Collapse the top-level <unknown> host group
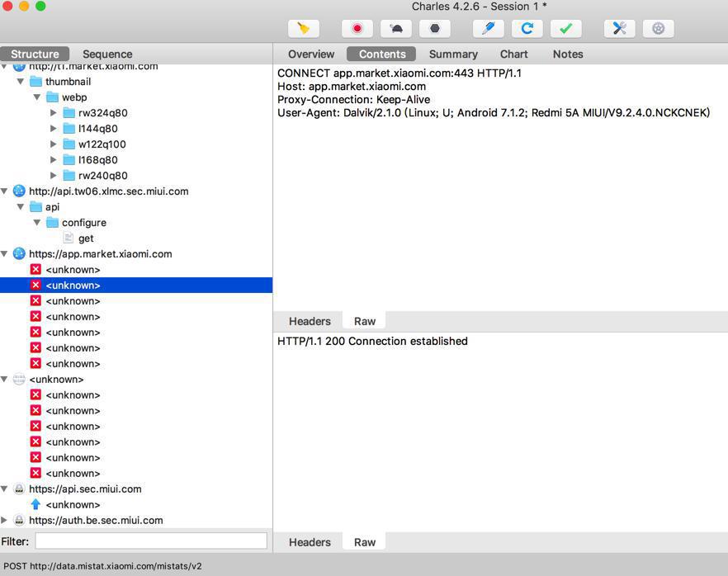728x576 pixels. point(4,380)
